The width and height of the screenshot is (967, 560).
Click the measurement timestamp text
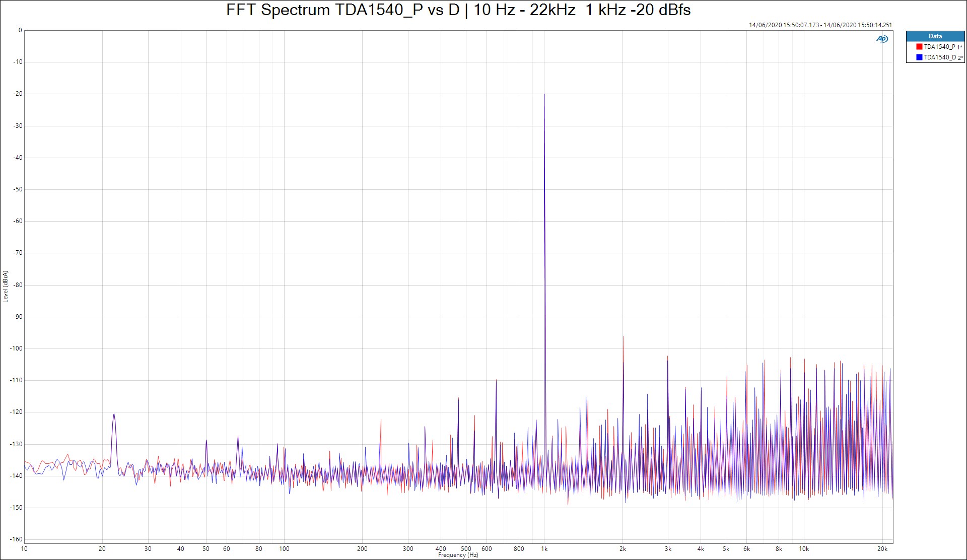coord(820,25)
